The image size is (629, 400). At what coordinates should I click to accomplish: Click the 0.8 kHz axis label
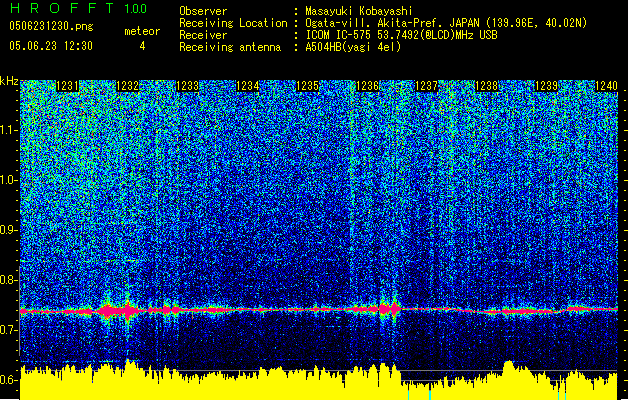click(x=9, y=280)
